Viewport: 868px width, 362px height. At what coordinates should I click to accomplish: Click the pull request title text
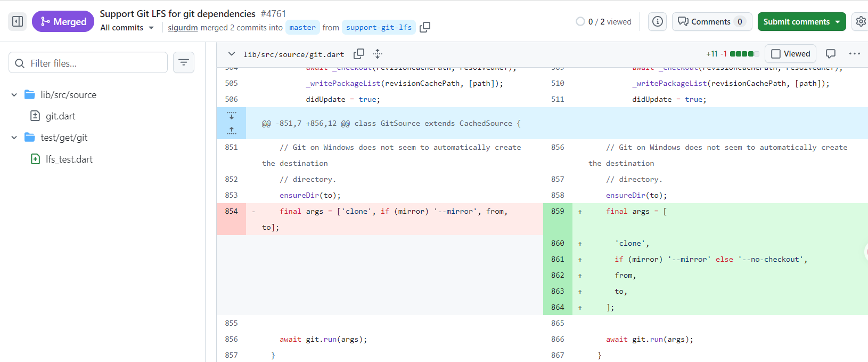click(177, 14)
